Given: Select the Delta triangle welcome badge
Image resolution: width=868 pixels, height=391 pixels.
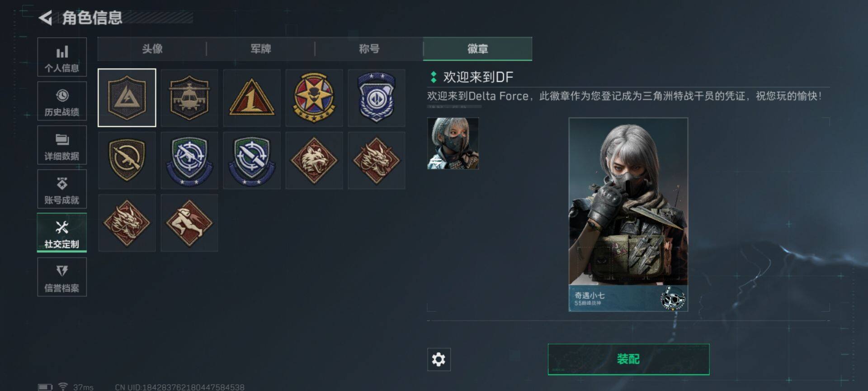Looking at the screenshot, I should pyautogui.click(x=127, y=98).
